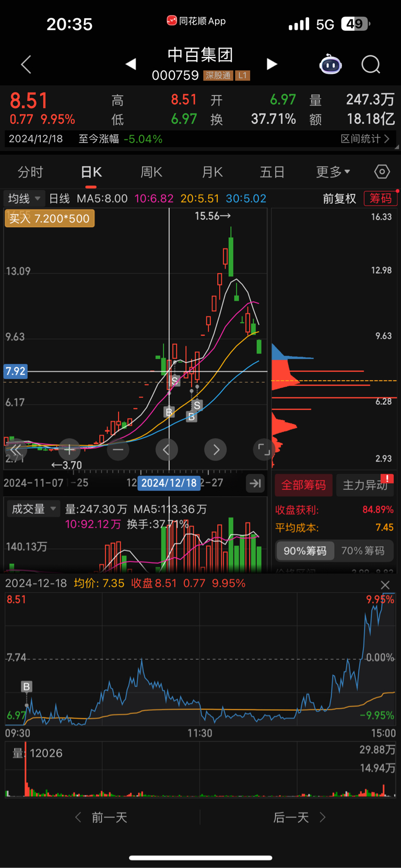Viewport: 401px width, 868px height.
Task: Jump to latest date arrow icon
Action: coord(255,483)
